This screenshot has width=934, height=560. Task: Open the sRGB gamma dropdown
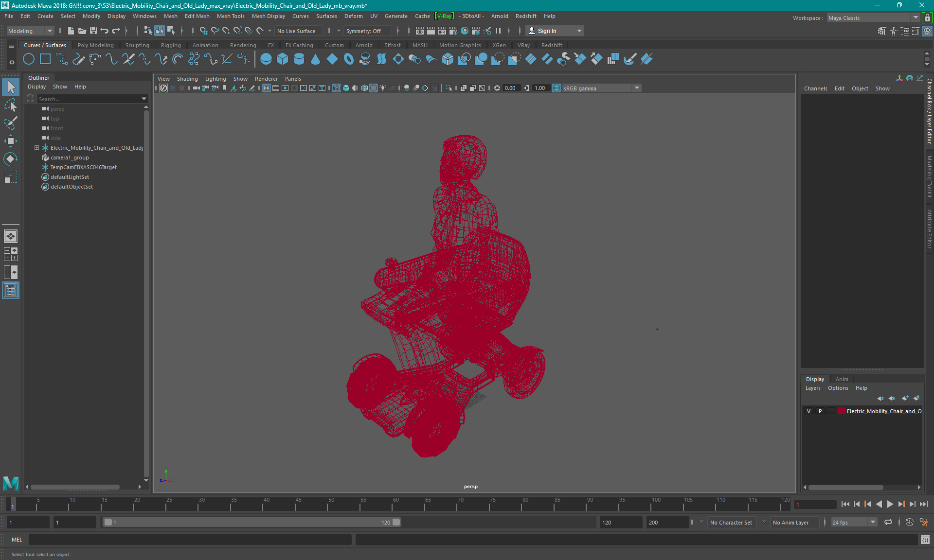coord(601,88)
